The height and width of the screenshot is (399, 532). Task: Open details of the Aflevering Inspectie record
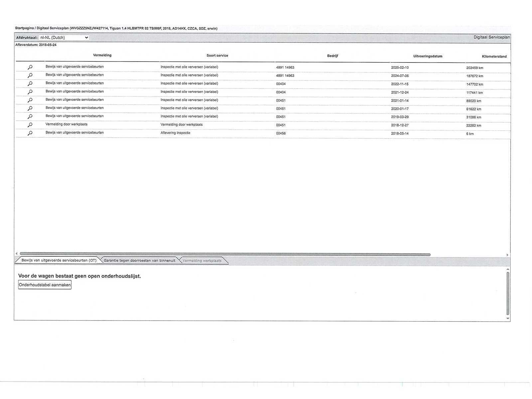coord(30,133)
